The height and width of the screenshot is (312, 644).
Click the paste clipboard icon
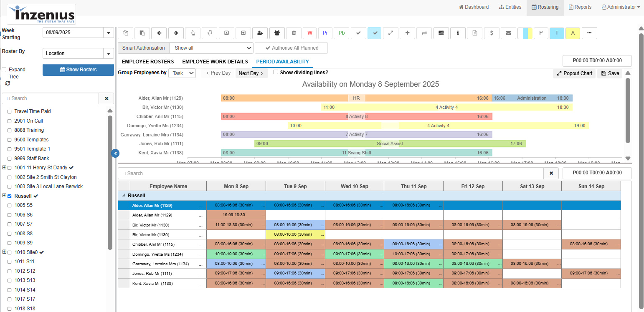(142, 33)
